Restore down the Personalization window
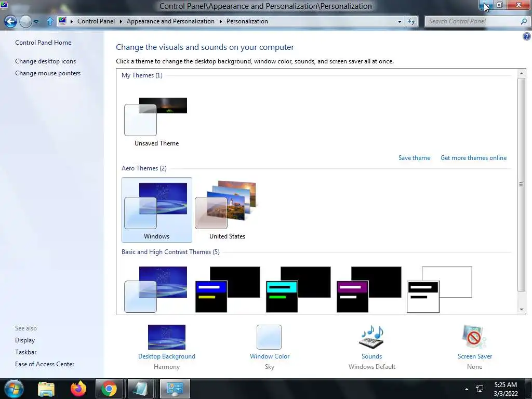This screenshot has width=532, height=399. click(499, 5)
